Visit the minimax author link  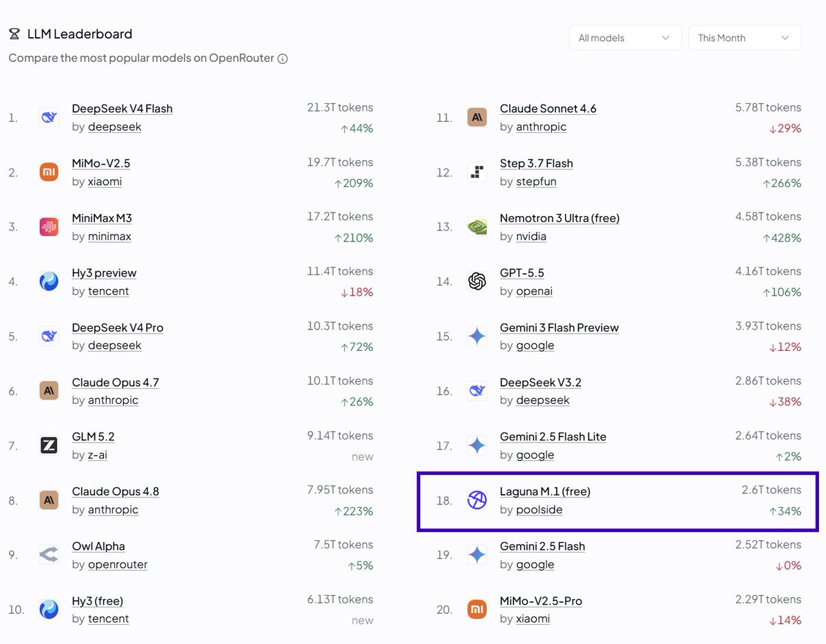[109, 236]
